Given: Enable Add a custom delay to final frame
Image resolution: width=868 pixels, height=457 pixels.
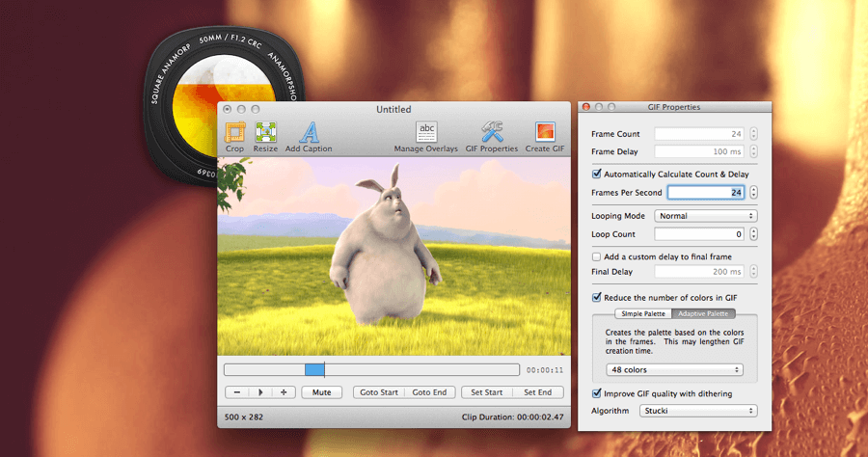Looking at the screenshot, I should pyautogui.click(x=596, y=256).
